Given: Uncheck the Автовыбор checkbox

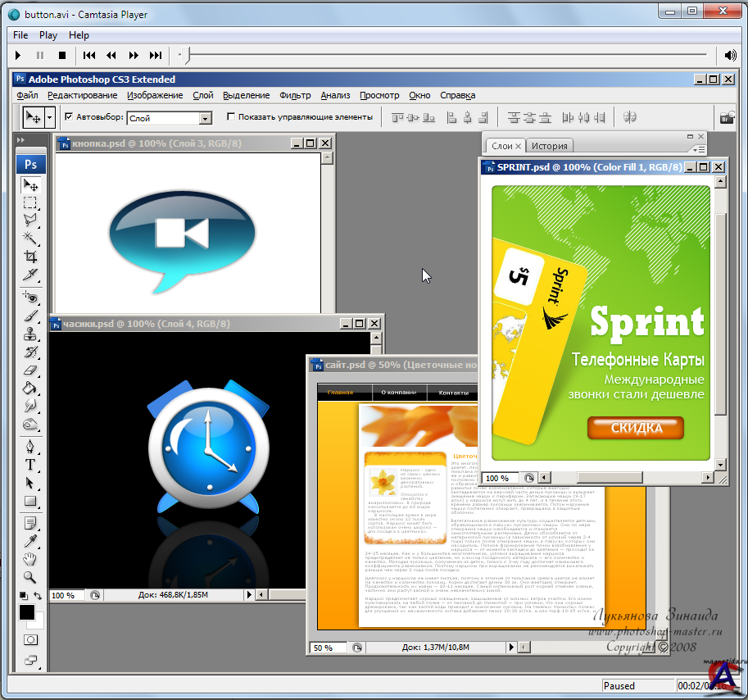Looking at the screenshot, I should point(69,117).
